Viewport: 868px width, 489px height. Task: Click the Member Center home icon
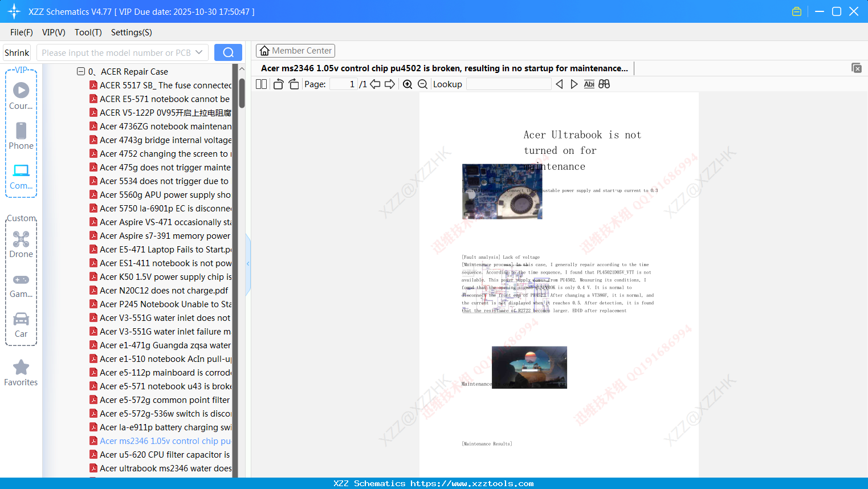pos(264,51)
